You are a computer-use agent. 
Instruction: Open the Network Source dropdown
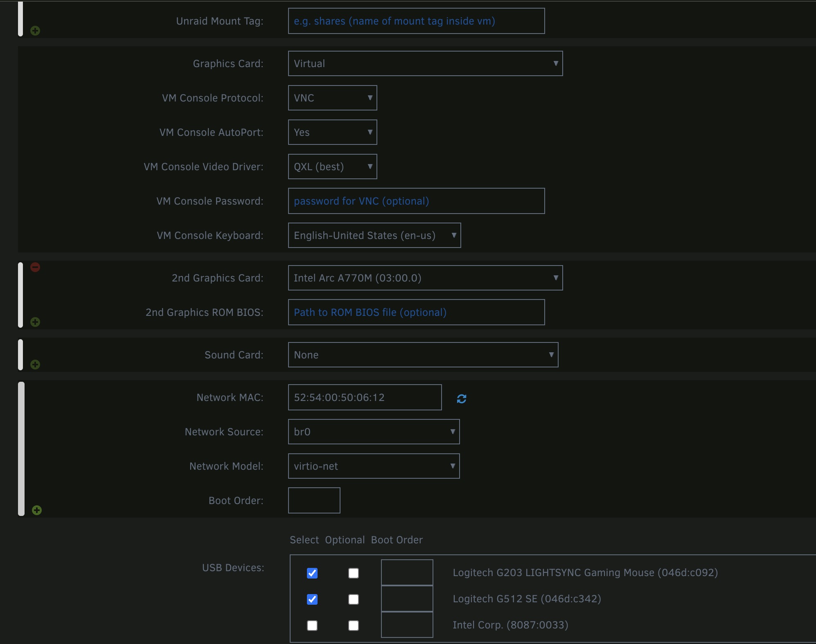coord(374,432)
